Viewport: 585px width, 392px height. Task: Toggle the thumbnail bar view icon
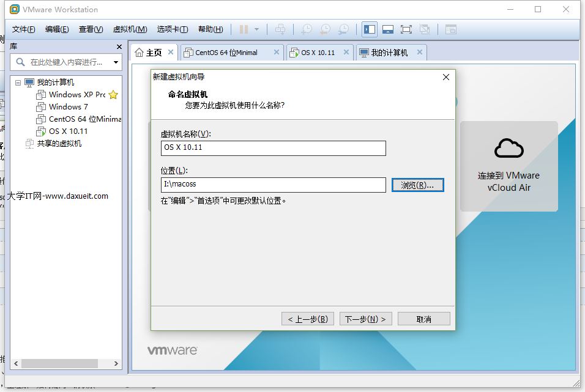(x=388, y=29)
